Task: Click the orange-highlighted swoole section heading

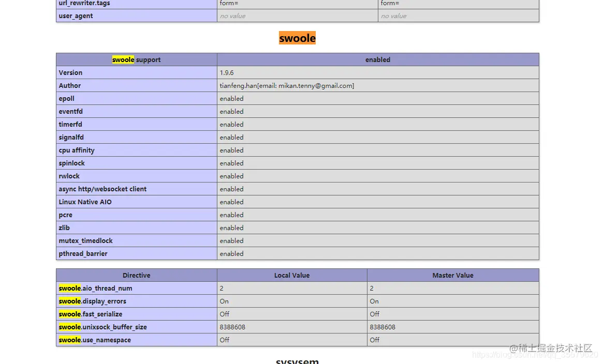Action: [297, 38]
